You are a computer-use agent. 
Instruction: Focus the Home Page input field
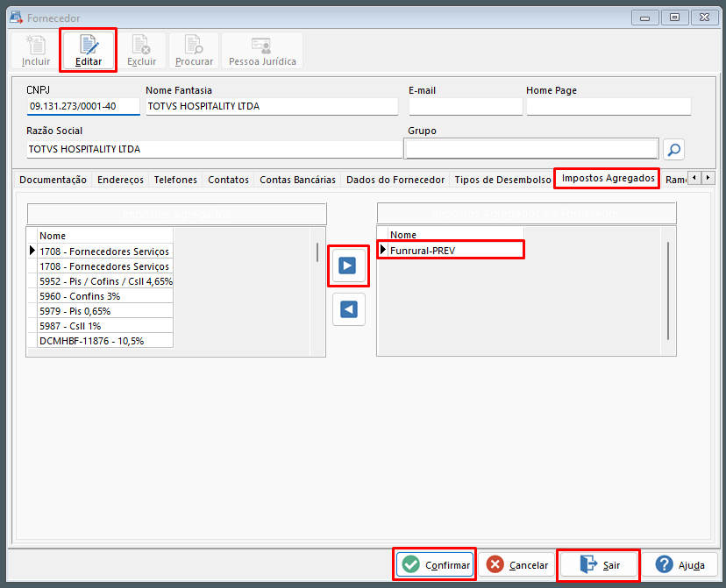[609, 106]
